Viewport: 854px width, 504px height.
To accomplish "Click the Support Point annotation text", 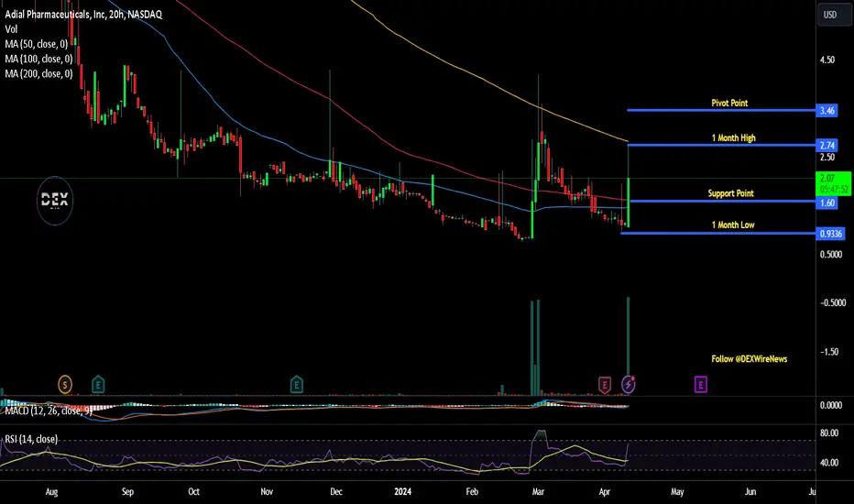I will tap(730, 193).
